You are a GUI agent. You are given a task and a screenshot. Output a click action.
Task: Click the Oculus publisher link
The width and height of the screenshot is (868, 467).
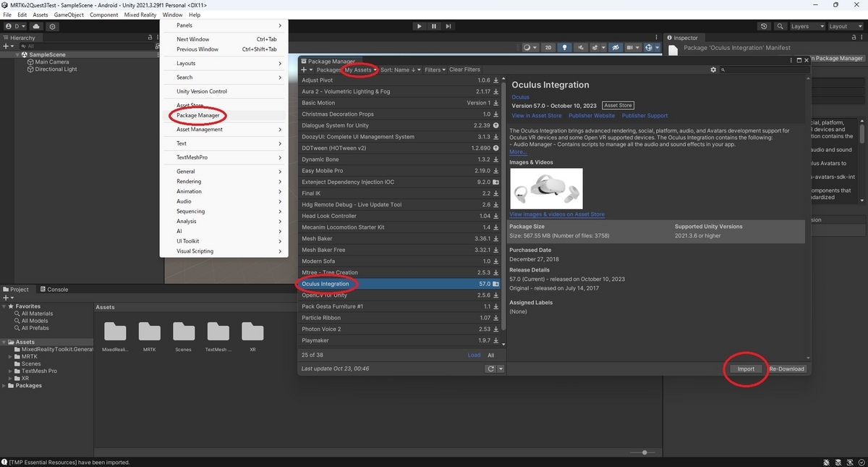520,96
